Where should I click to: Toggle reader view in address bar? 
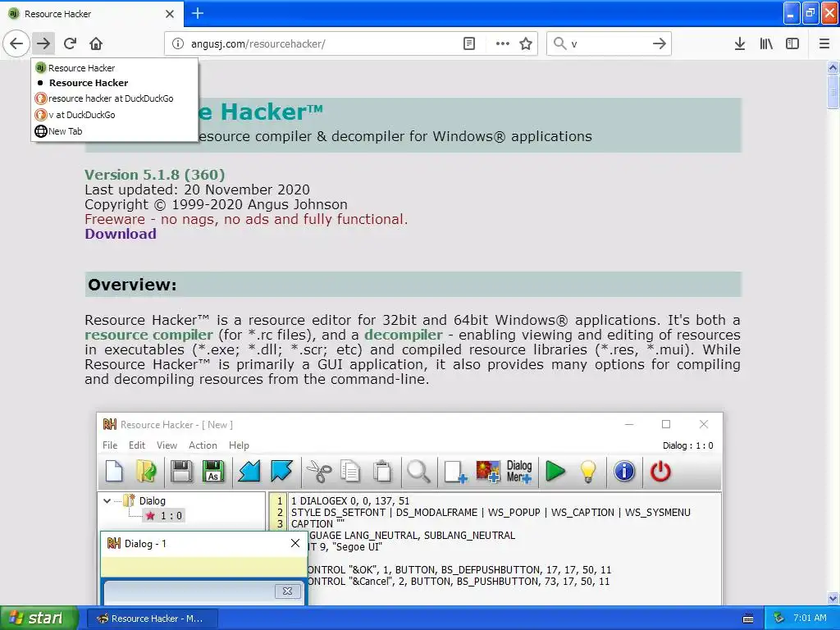(x=468, y=43)
